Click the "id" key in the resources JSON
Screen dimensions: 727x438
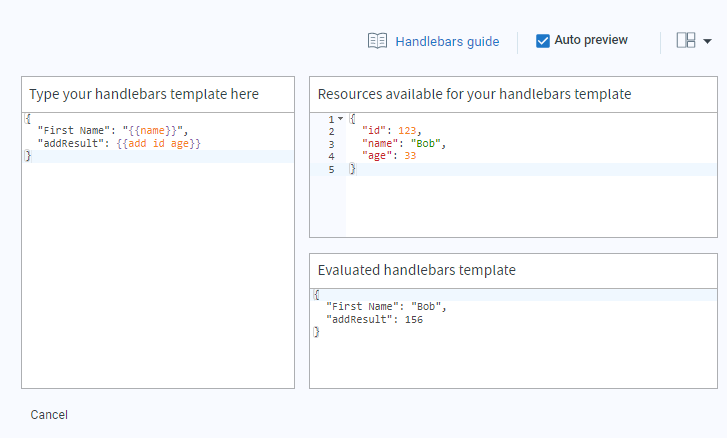coord(374,131)
